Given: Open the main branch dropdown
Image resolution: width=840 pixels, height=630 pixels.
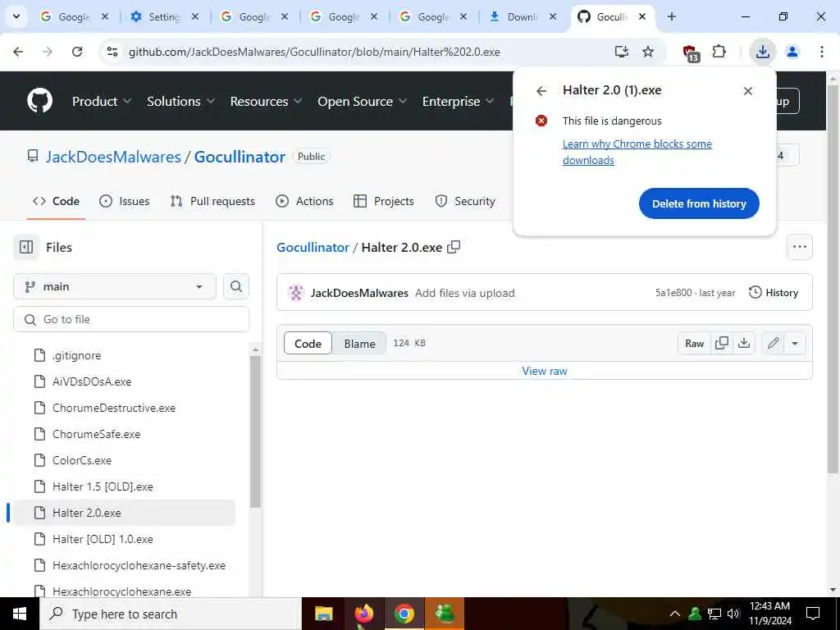Looking at the screenshot, I should pos(115,286).
